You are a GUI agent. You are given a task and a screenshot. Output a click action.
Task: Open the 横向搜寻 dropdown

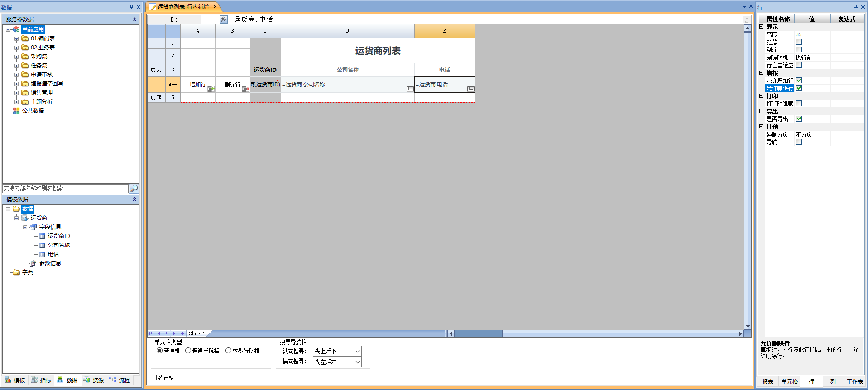point(357,362)
